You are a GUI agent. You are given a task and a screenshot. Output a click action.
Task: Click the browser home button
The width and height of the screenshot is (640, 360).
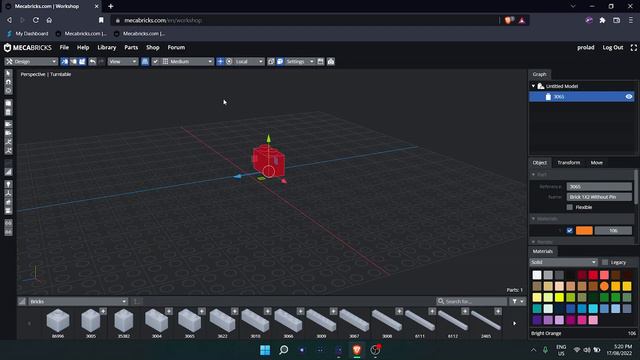pos(49,20)
